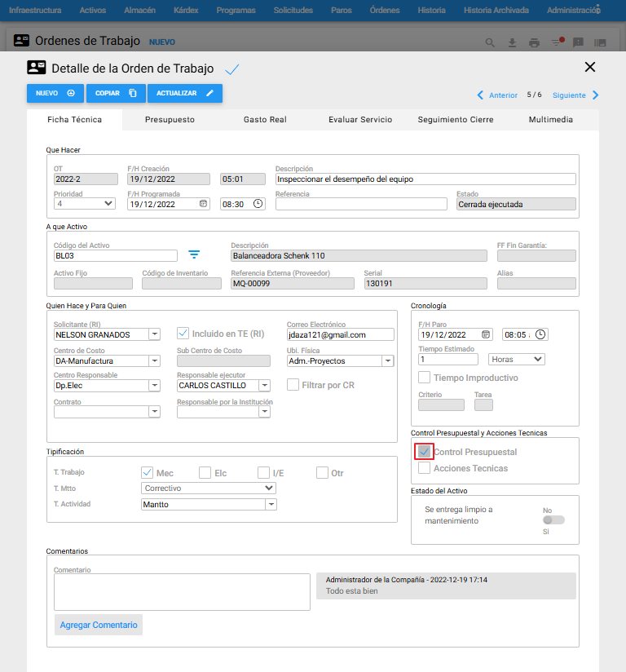626x672 pixels.
Task: Click the search magnifier icon in header
Action: (490, 42)
